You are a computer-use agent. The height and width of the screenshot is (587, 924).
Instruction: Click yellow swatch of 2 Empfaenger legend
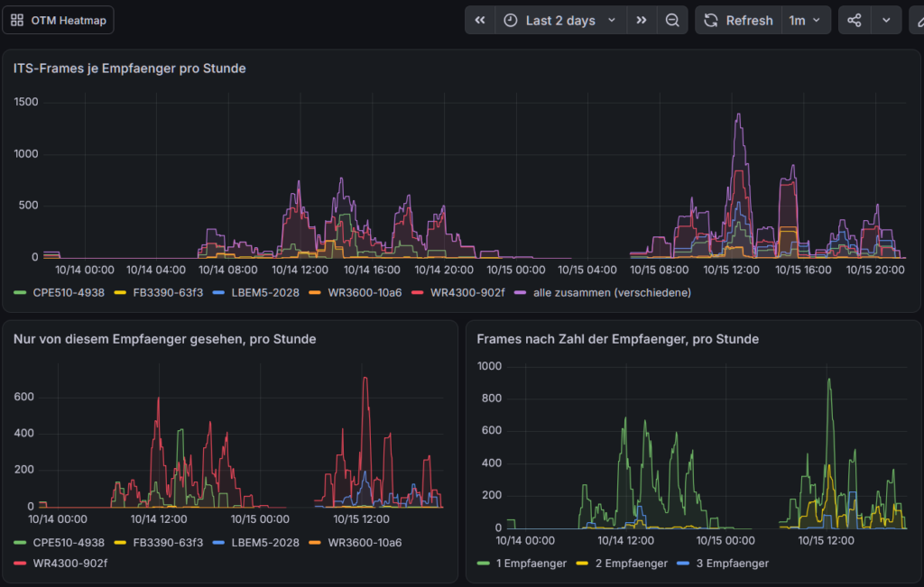point(582,564)
